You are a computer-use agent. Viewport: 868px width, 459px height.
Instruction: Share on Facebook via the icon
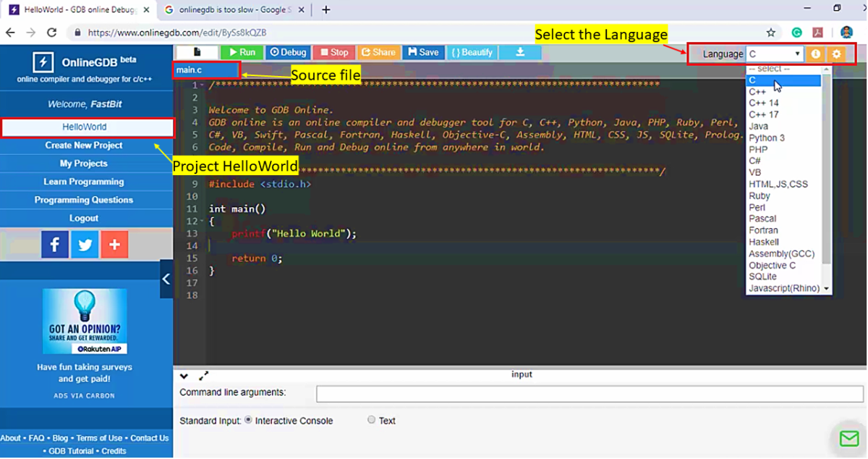(x=55, y=245)
